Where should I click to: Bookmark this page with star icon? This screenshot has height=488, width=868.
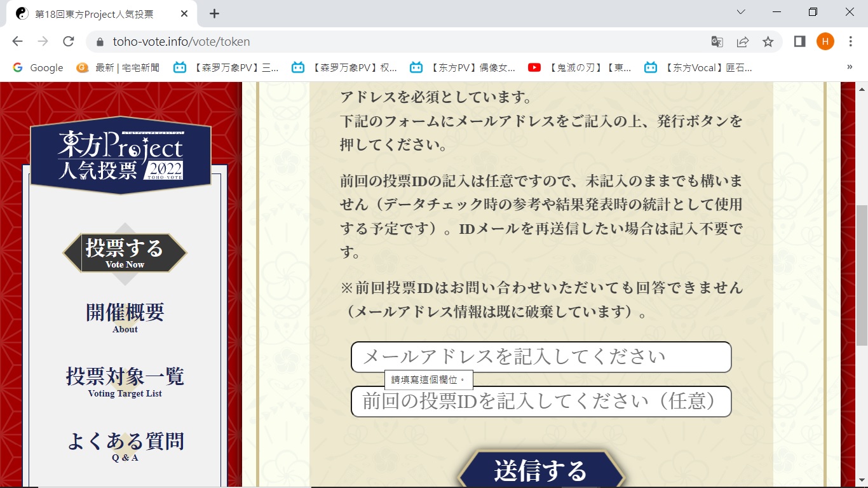(x=768, y=42)
